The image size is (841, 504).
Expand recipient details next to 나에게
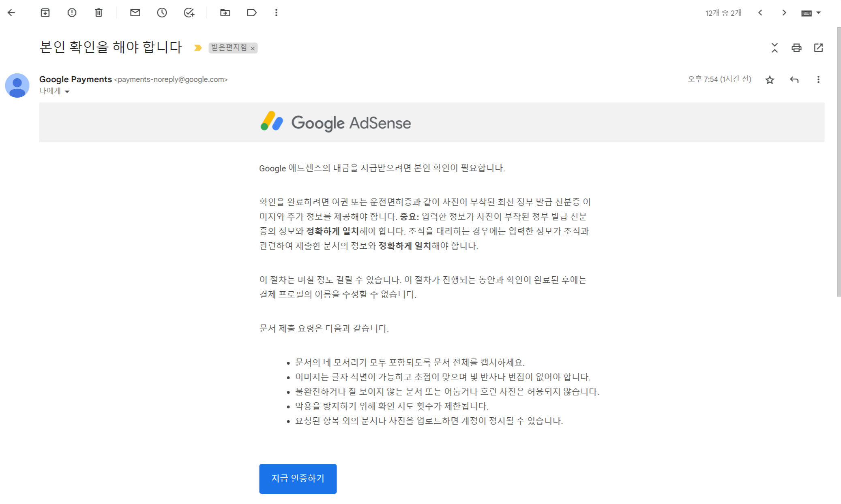(67, 92)
